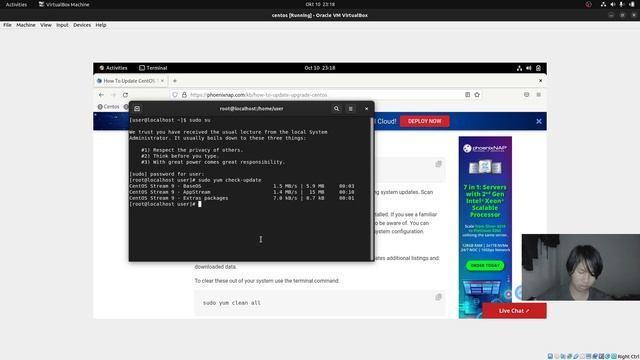
Task: Click the padlock site info icon
Action: click(x=184, y=95)
